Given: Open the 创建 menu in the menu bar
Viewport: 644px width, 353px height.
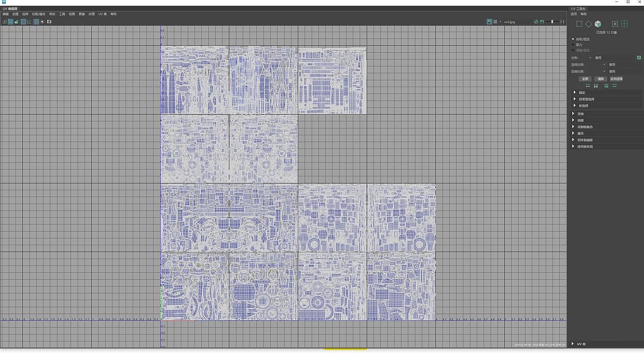Looking at the screenshot, I should coord(16,14).
